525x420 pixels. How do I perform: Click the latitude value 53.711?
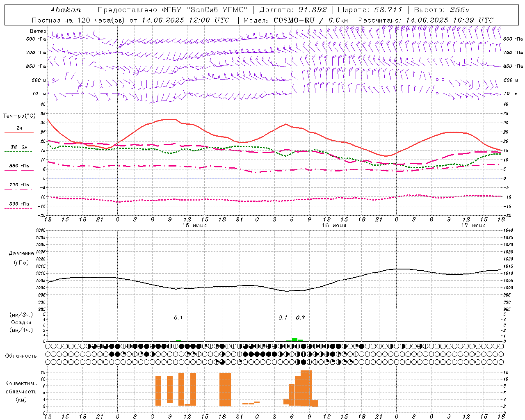coord(388,9)
